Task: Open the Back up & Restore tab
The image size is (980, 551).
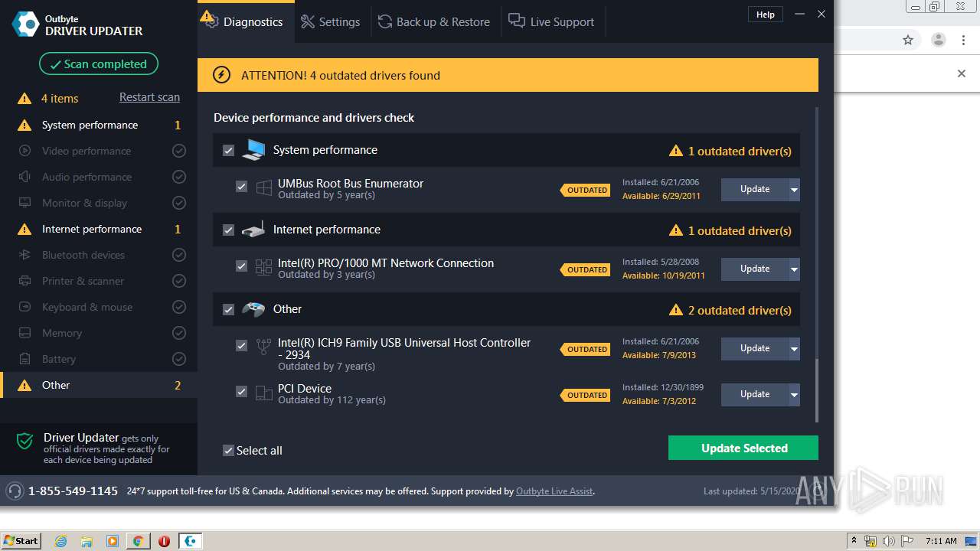Action: click(x=434, y=22)
